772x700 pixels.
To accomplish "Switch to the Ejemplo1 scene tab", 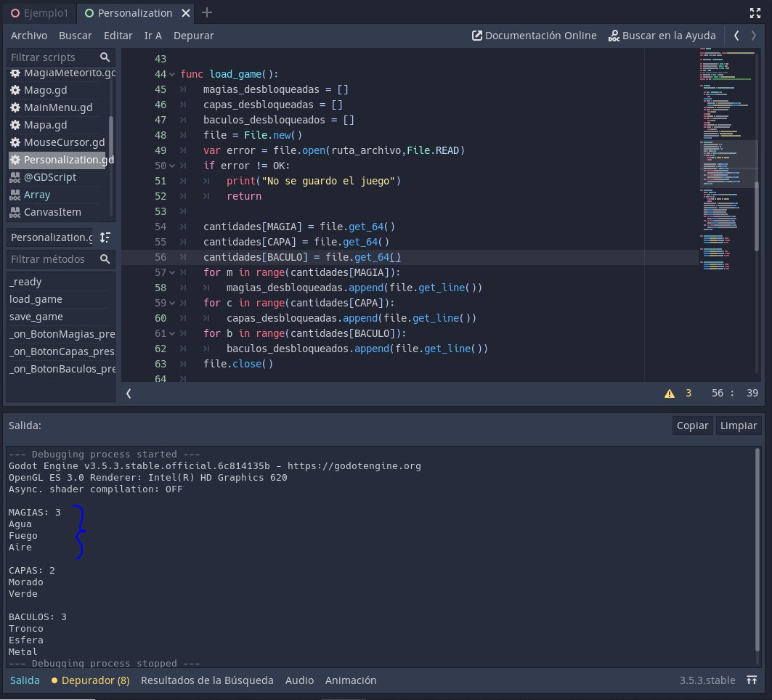I will pyautogui.click(x=40, y=13).
